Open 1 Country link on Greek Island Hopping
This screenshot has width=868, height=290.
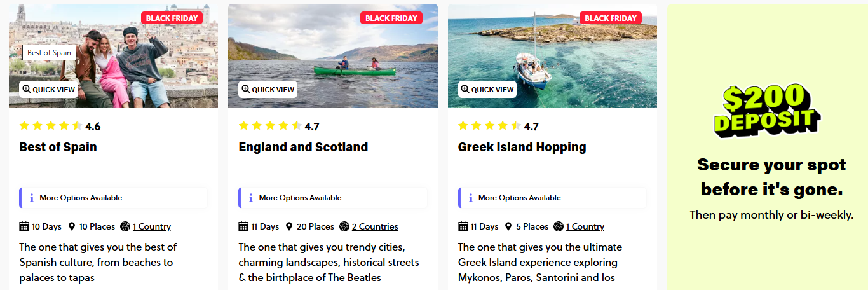[x=585, y=226]
